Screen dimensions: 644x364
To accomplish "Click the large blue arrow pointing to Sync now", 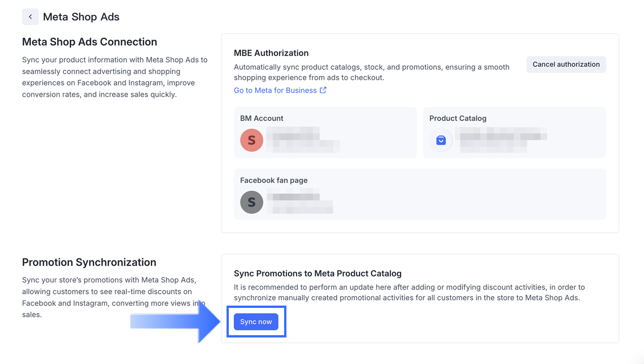I will click(x=175, y=322).
